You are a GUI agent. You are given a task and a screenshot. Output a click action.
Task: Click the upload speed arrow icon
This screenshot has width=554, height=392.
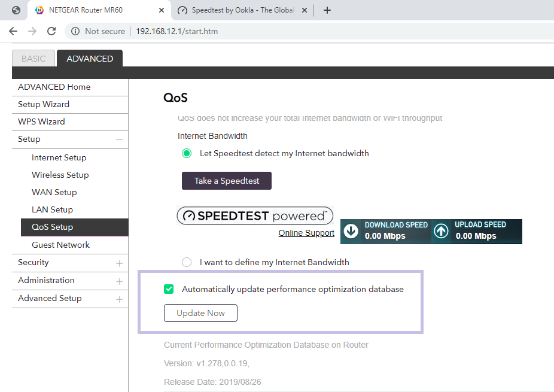(441, 231)
